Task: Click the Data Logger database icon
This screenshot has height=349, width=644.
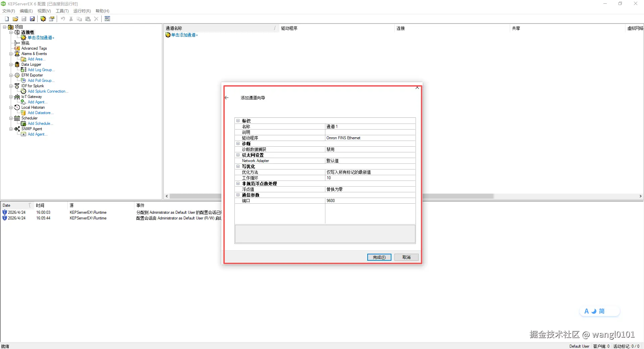Action: (x=17, y=64)
